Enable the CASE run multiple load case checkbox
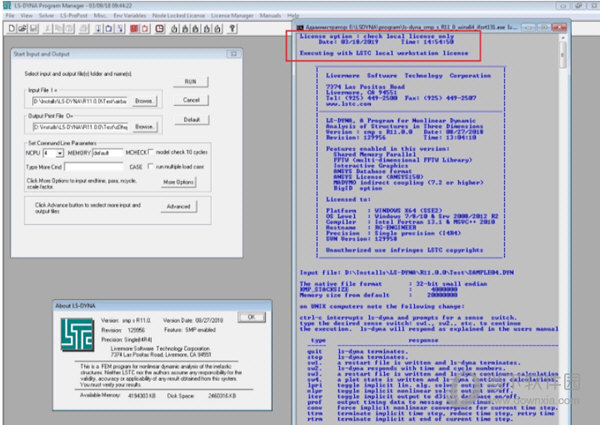600x425 pixels. pyautogui.click(x=151, y=166)
